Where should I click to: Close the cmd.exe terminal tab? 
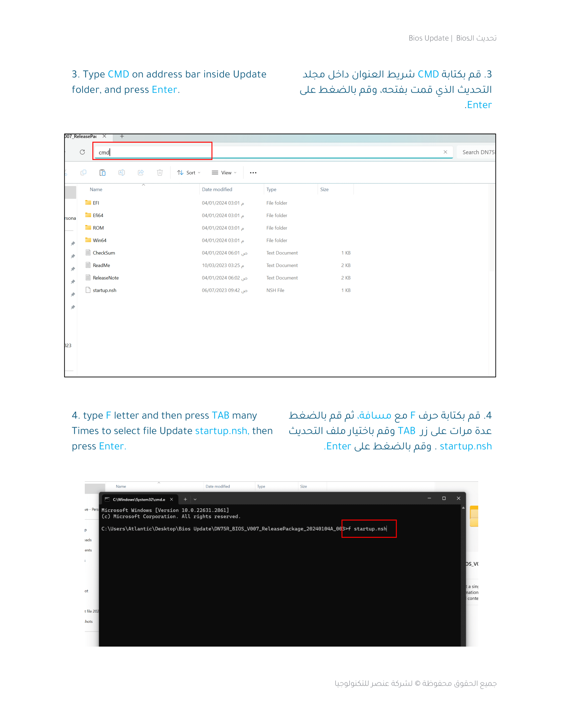pos(172,499)
